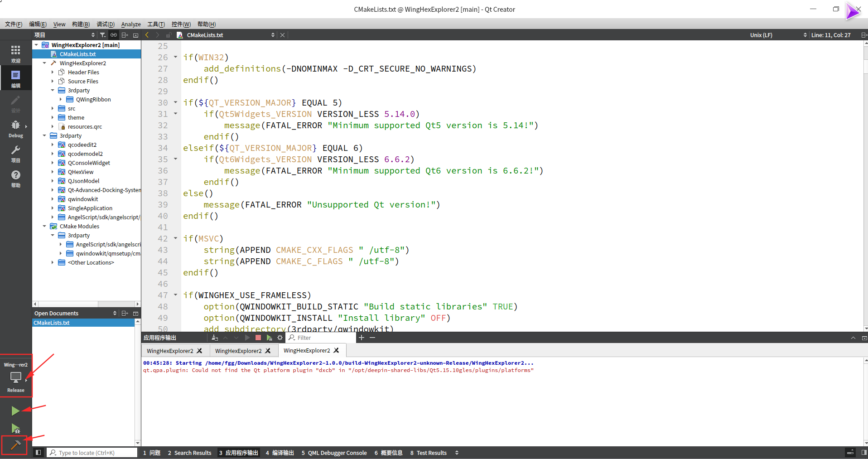
Task: Zoom out application output with minus
Action: pos(372,338)
